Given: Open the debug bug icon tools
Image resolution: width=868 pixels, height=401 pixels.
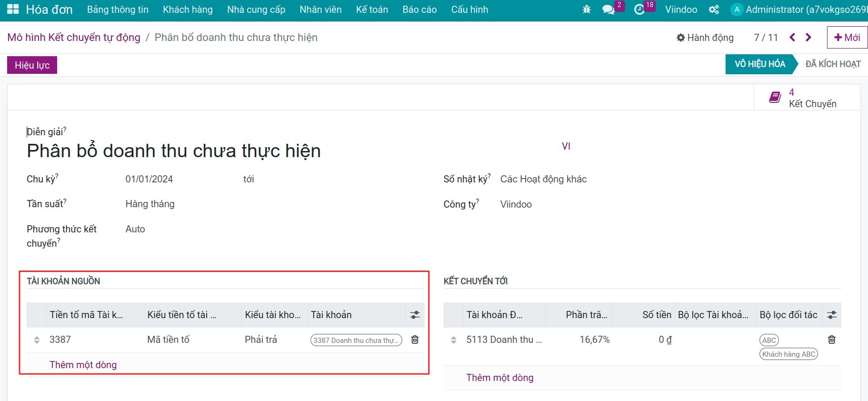Looking at the screenshot, I should tap(587, 10).
